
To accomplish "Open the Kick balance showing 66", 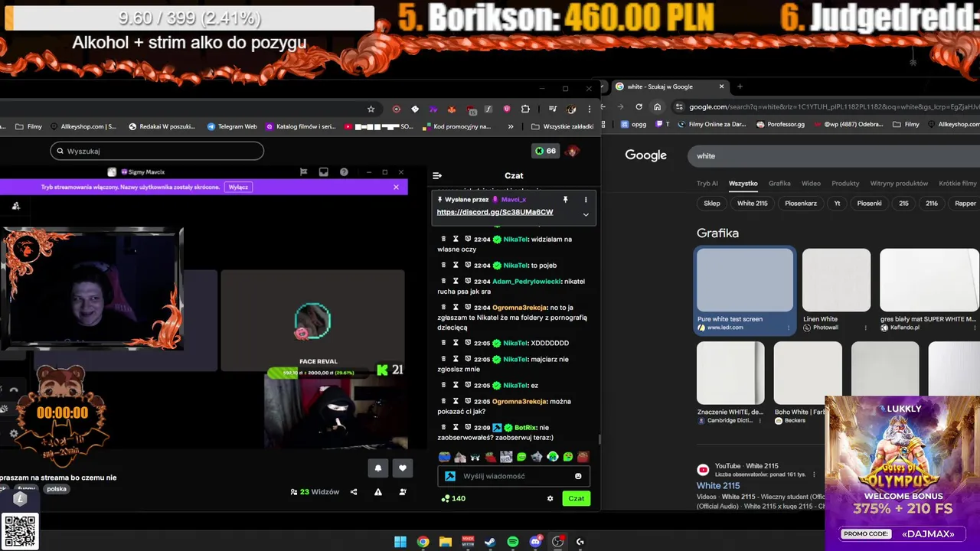I will tap(545, 151).
